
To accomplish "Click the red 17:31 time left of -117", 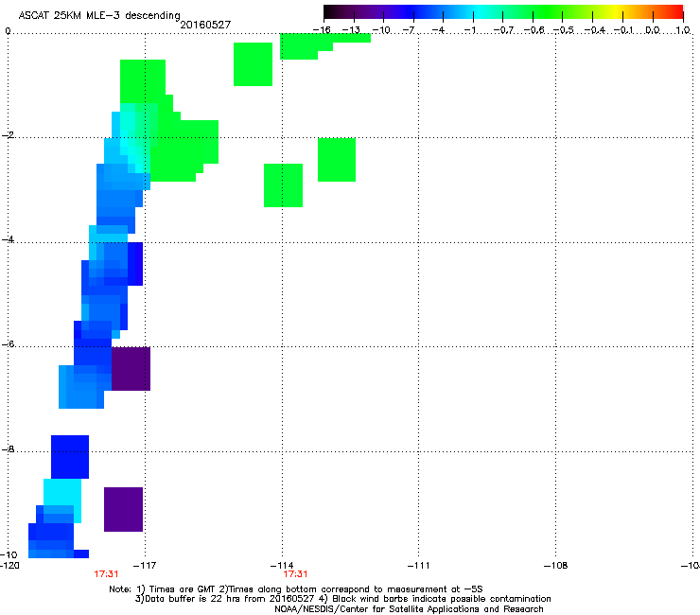I will 106,574.
